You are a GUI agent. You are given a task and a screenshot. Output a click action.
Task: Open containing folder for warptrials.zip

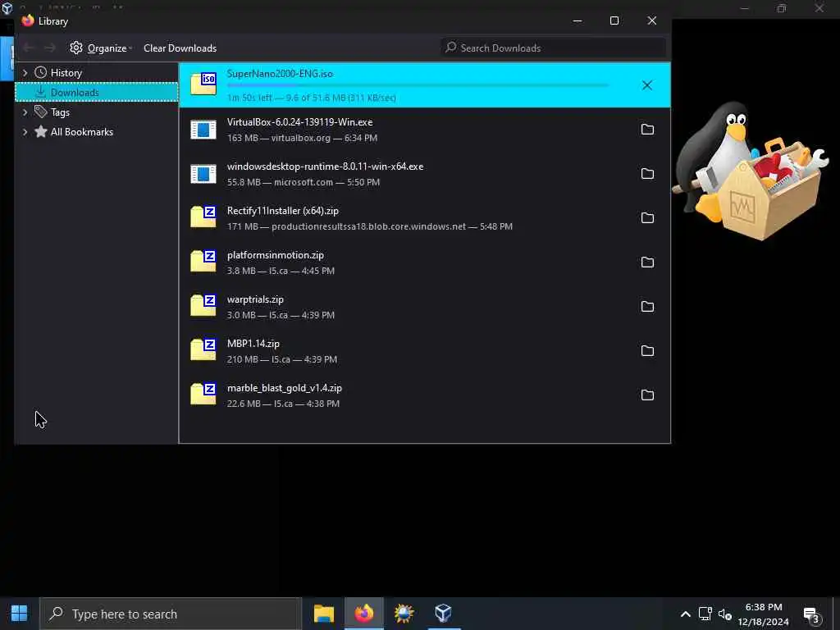pos(647,307)
